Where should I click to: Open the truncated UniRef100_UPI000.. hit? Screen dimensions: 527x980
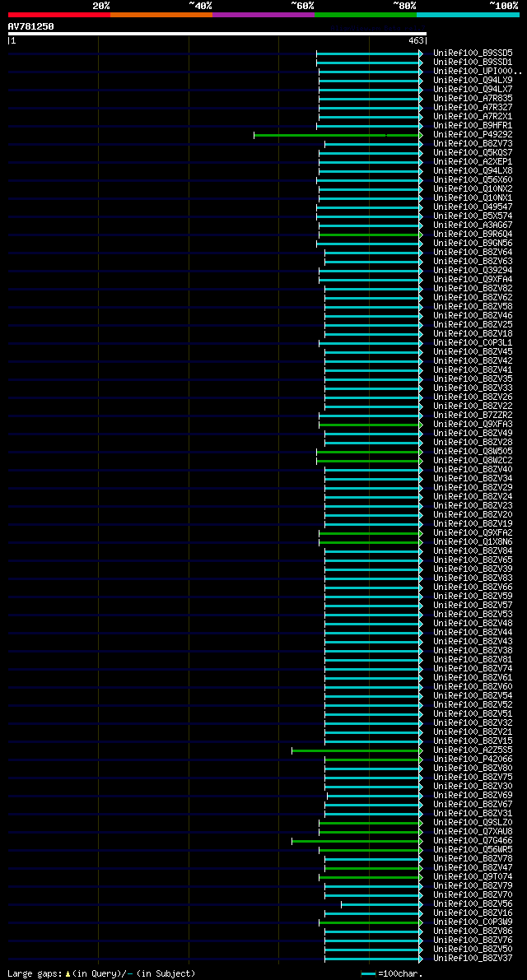tap(478, 72)
